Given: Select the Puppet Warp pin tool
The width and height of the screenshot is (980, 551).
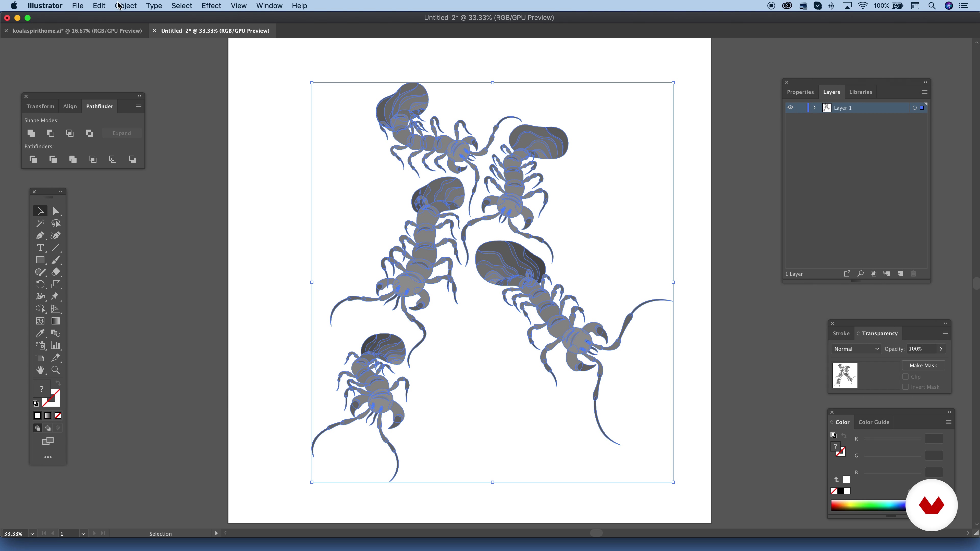Looking at the screenshot, I should (56, 296).
